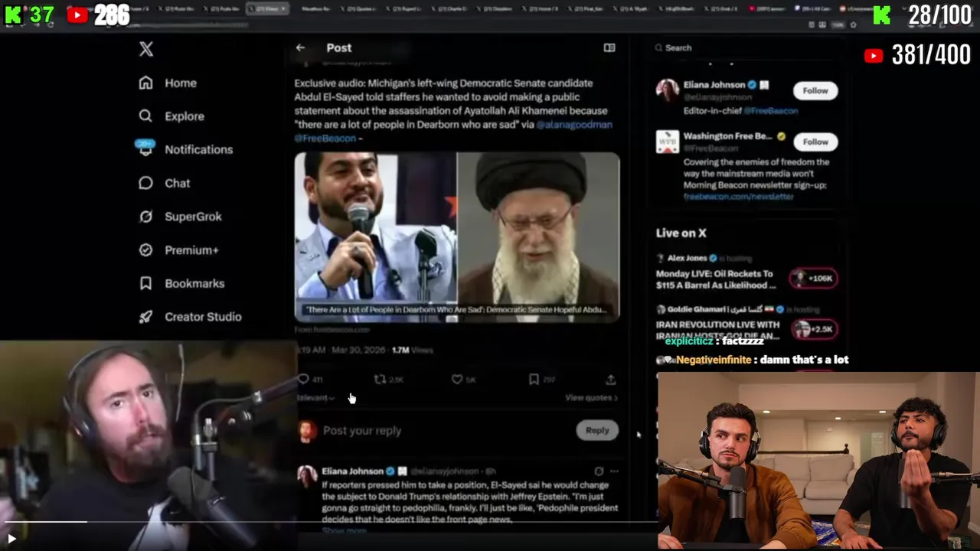
Task: Follow Washington Free Beacon
Action: coord(815,142)
